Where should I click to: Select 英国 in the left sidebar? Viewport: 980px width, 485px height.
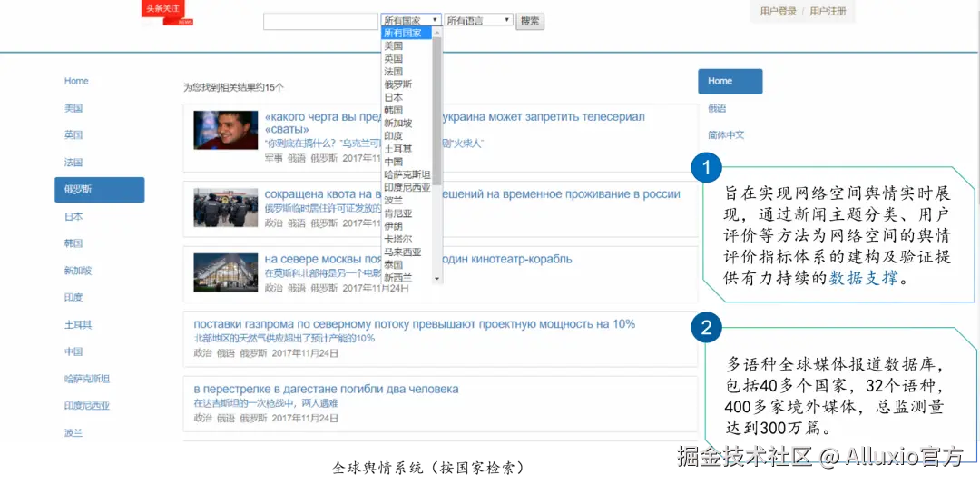(73, 134)
